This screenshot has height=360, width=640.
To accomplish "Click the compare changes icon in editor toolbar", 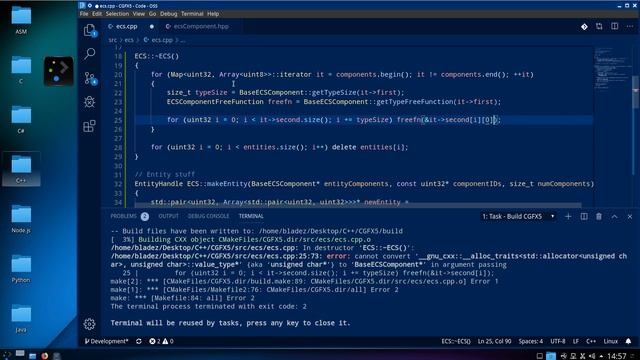I will tap(599, 27).
